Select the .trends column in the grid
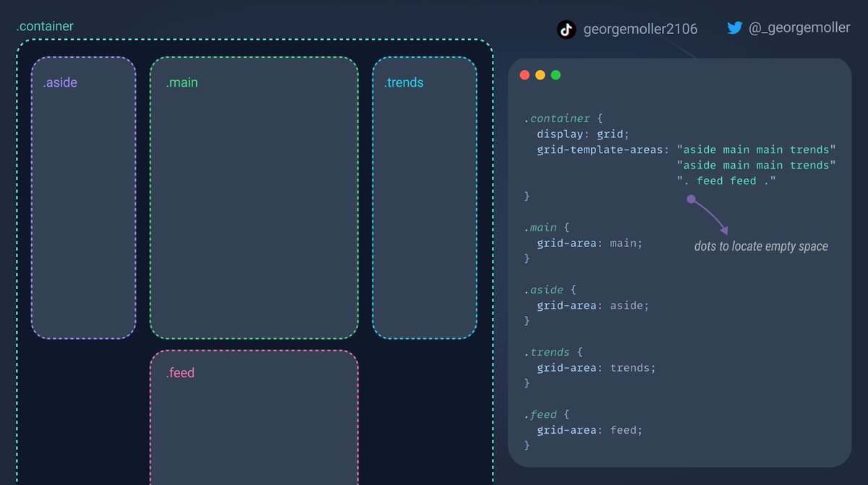 (424, 195)
